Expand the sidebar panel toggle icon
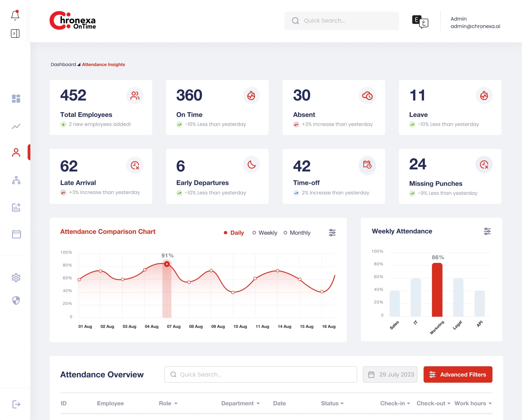The width and height of the screenshot is (522, 420). click(15, 33)
